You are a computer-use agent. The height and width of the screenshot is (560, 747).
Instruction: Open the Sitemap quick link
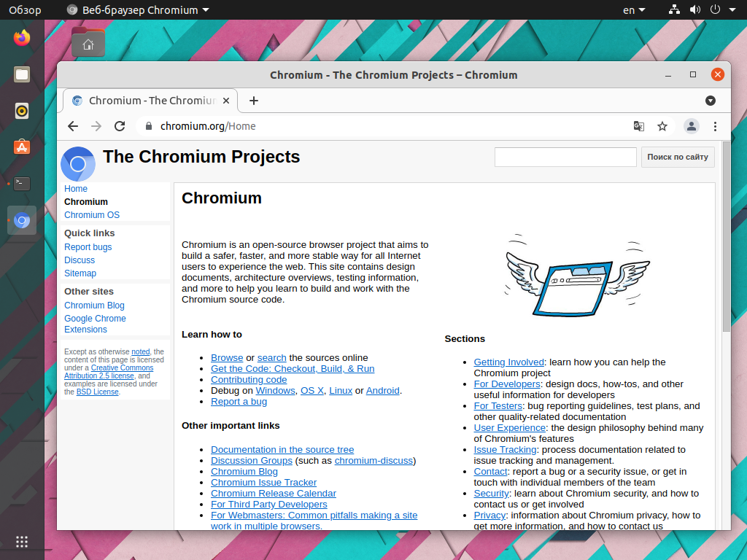pyautogui.click(x=80, y=273)
